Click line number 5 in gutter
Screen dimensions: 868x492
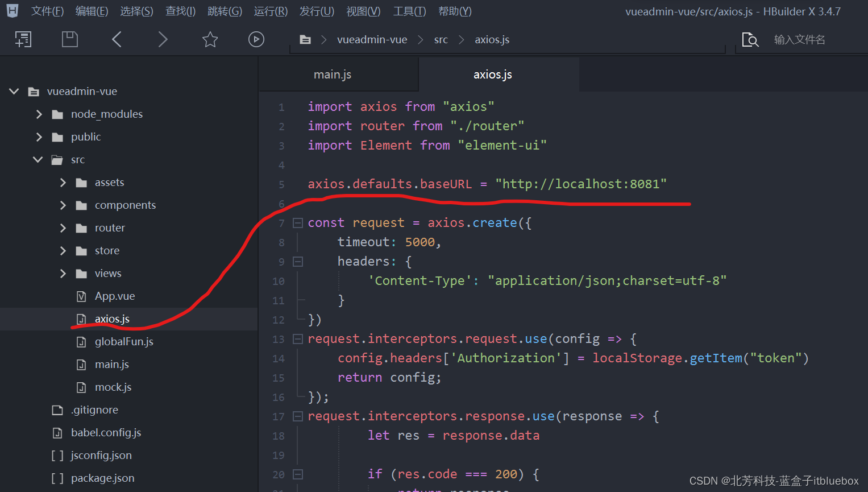[x=281, y=184]
